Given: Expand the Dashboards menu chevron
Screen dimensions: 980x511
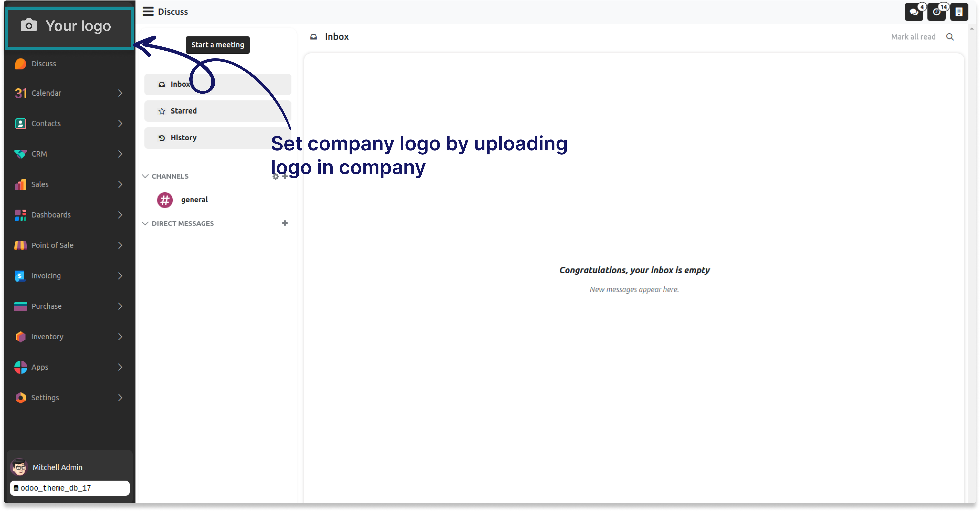Looking at the screenshot, I should tap(120, 215).
